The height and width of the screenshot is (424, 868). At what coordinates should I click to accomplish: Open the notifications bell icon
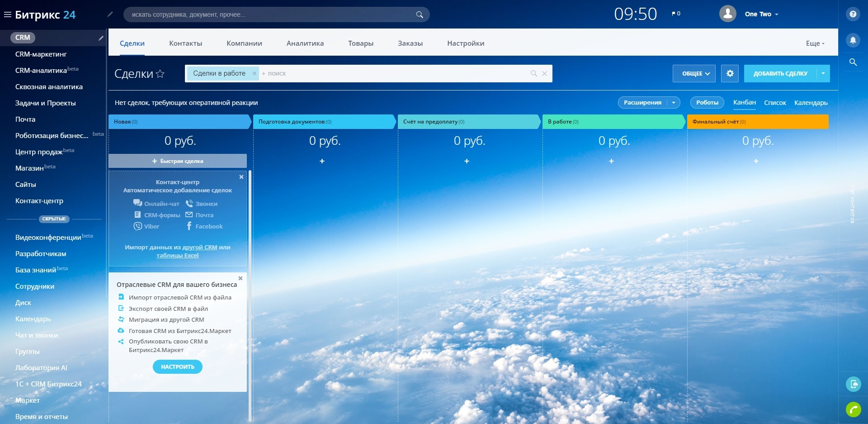pos(853,40)
